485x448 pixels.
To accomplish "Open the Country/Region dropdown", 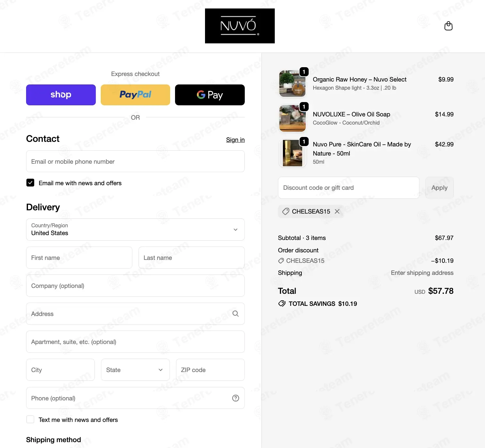I will tap(135, 230).
